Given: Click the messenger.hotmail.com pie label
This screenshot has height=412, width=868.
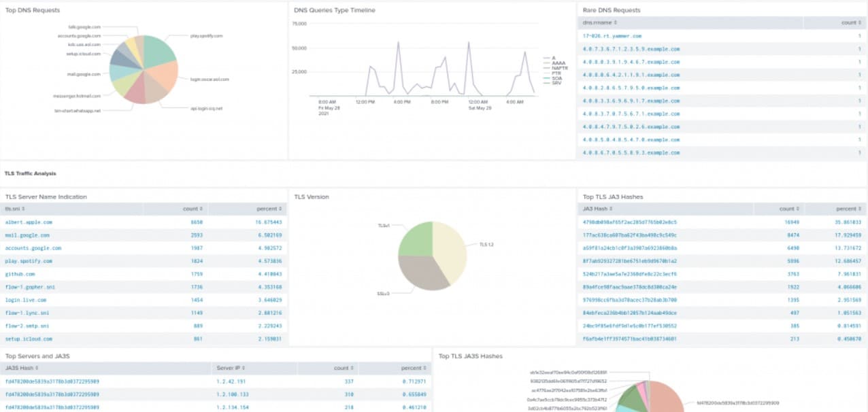Looking at the screenshot, I should (77, 96).
